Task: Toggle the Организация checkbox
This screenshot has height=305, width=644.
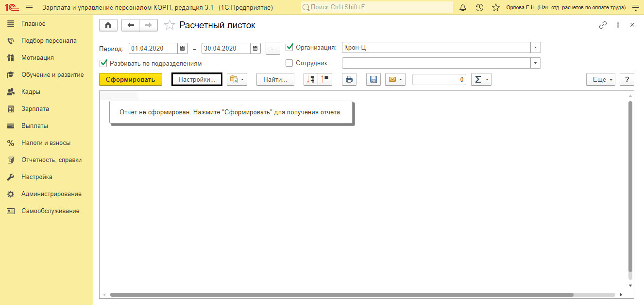Action: pyautogui.click(x=289, y=47)
